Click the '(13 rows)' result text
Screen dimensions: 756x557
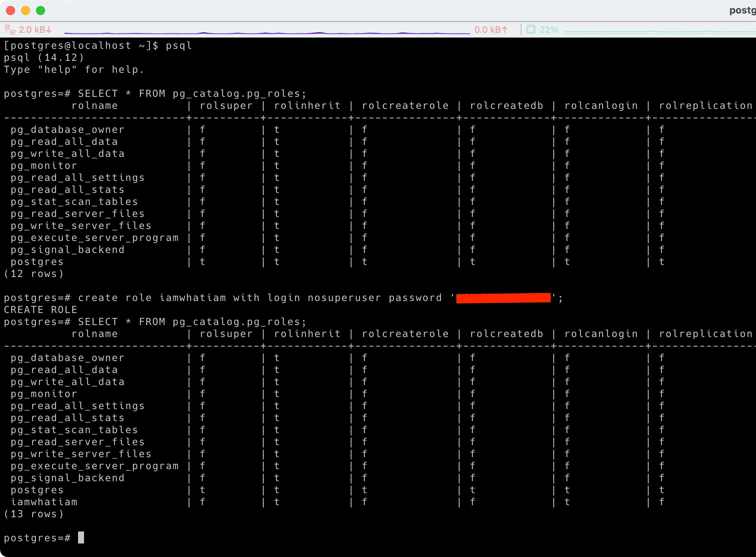click(x=34, y=514)
